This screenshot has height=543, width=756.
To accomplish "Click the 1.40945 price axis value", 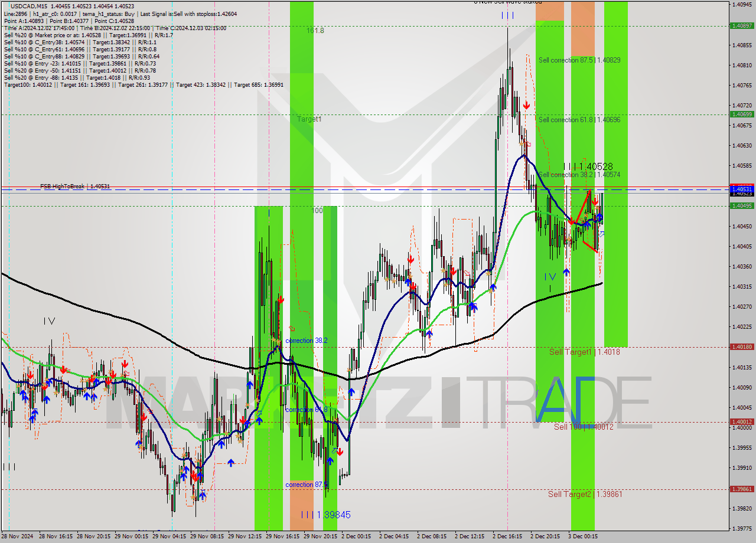I will click(x=742, y=4).
